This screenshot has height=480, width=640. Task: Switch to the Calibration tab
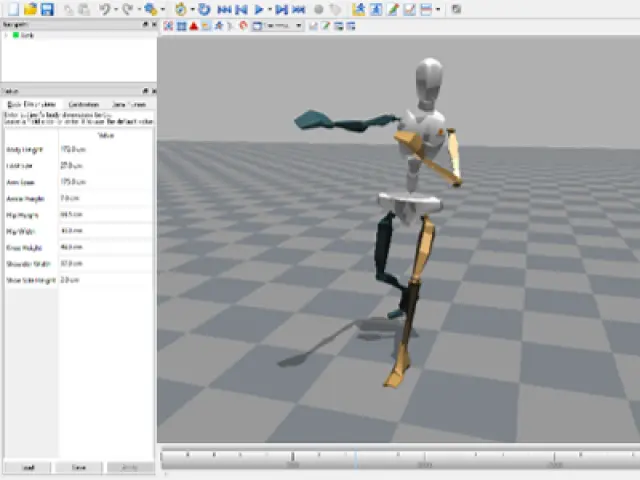[83, 104]
